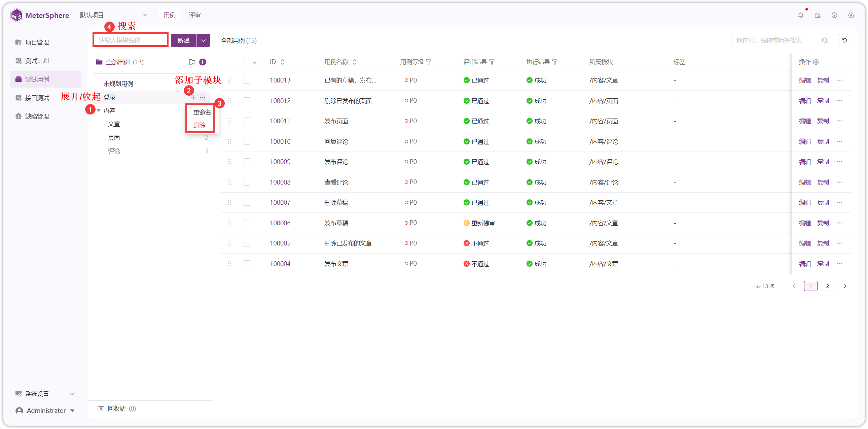Open 测试计划 in the sidebar
This screenshot has height=429, width=868.
point(45,61)
